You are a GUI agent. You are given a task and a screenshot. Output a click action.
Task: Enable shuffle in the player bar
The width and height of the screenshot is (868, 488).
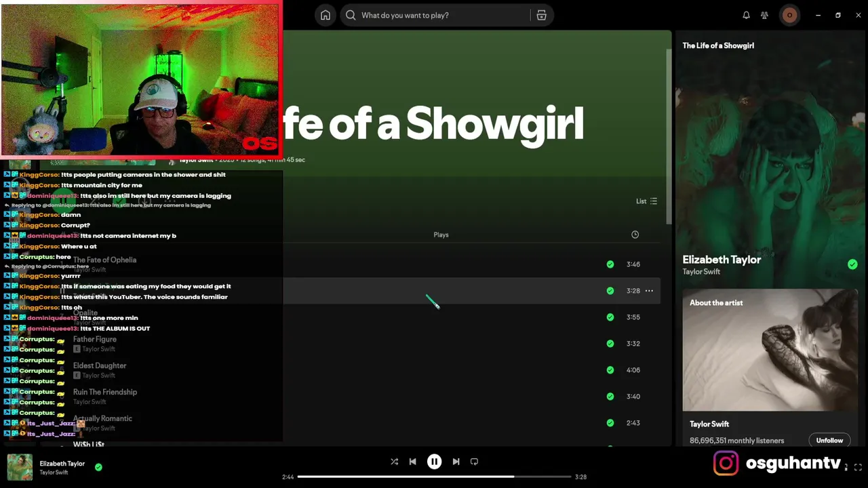(394, 462)
